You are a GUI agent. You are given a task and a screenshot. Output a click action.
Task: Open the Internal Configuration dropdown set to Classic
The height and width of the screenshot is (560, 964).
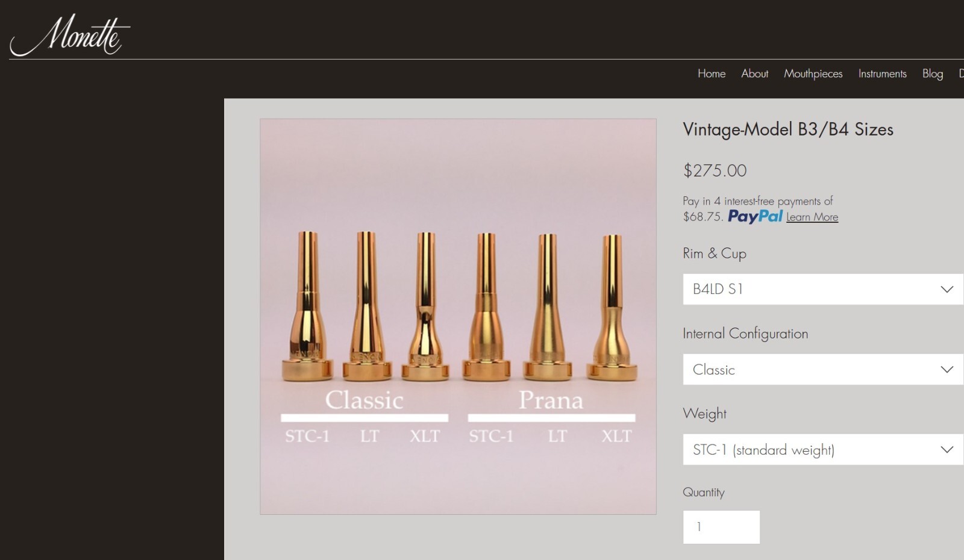(x=822, y=370)
